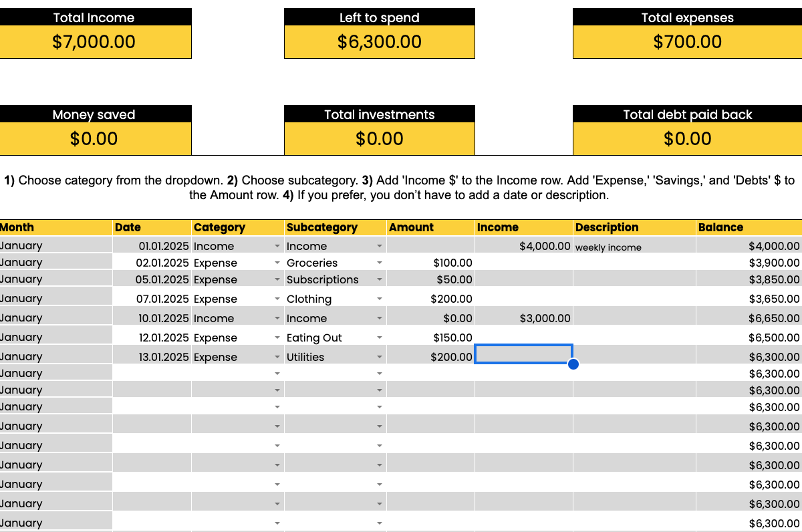Open Subcategory dropdown for Eating Out
Screen dimensions: 802x532
click(x=380, y=338)
